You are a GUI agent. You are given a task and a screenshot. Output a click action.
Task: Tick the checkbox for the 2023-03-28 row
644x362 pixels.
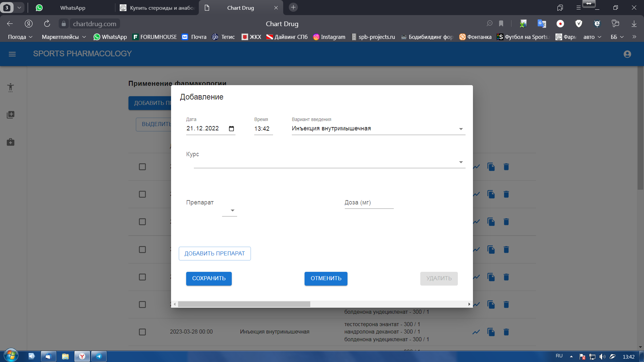142,332
